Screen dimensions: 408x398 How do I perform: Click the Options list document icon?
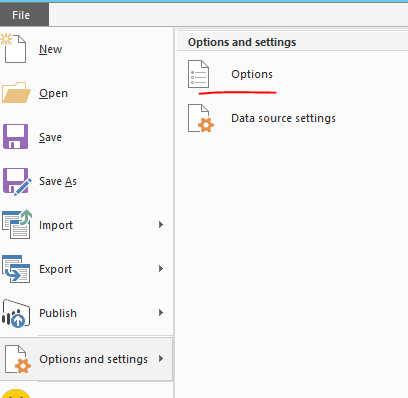pyautogui.click(x=198, y=74)
